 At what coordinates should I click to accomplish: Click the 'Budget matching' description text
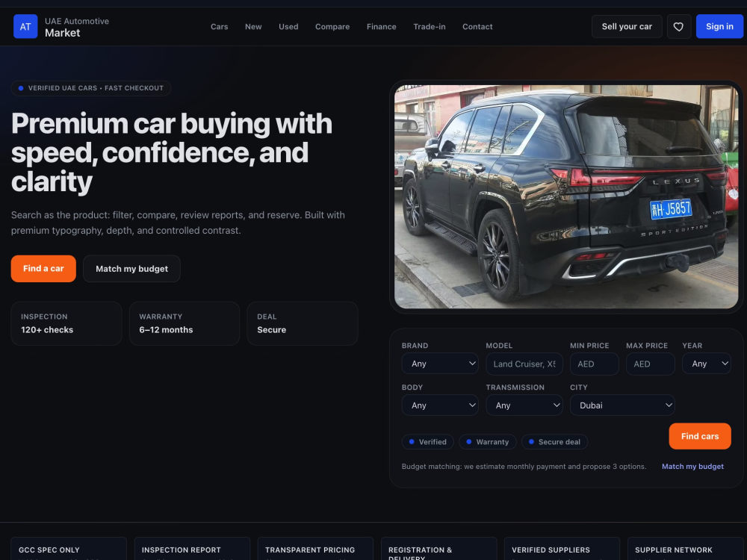click(x=524, y=466)
